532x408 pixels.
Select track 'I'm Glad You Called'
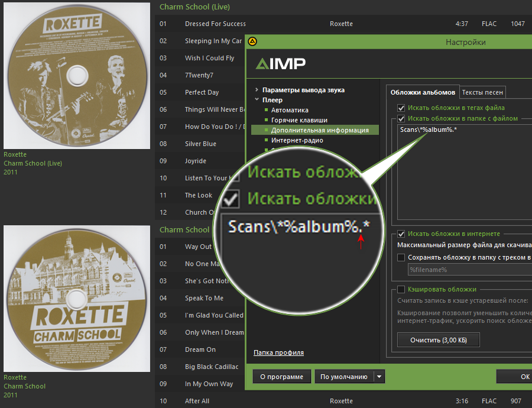point(214,315)
